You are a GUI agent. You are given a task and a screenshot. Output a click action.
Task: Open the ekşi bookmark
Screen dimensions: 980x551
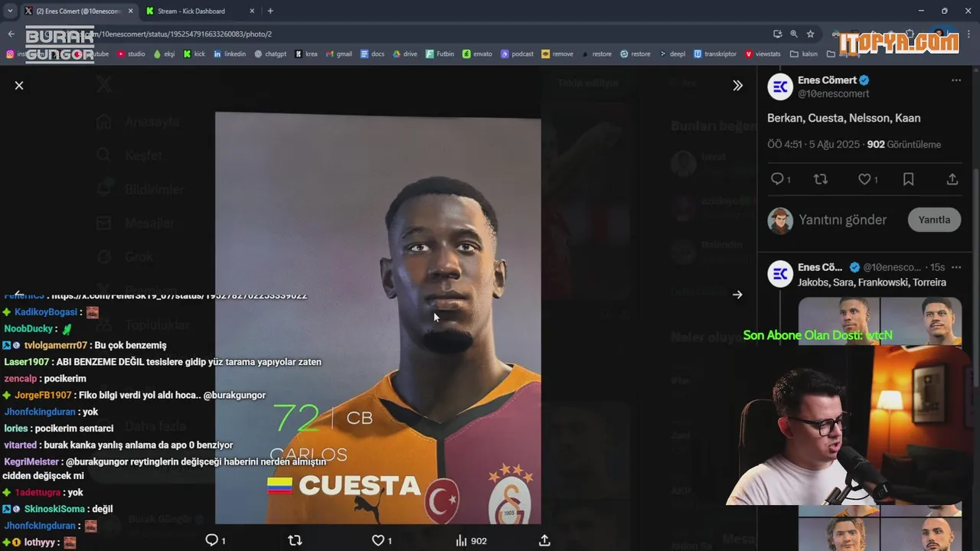pos(164,54)
